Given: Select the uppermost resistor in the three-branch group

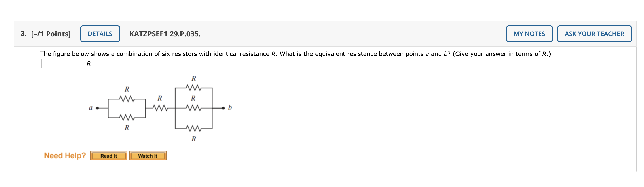Looking at the screenshot, I should [x=193, y=88].
